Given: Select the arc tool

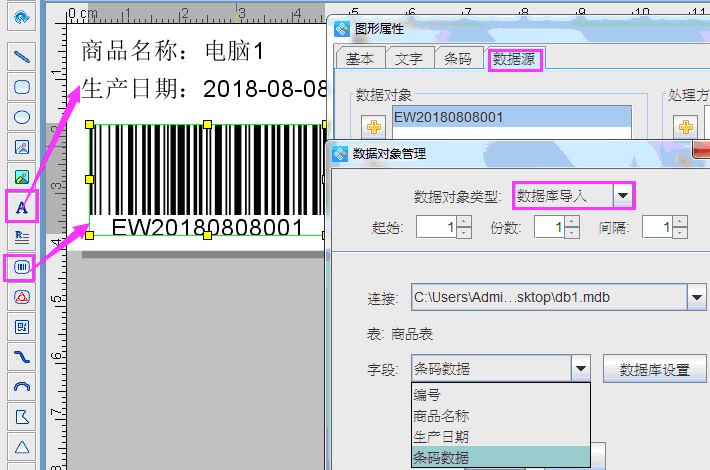Looking at the screenshot, I should [21, 386].
